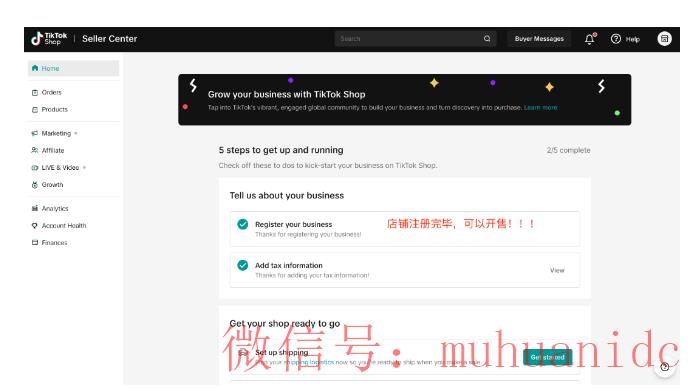Click the Account Health icon
This screenshot has height=388, width=695.
35,225
